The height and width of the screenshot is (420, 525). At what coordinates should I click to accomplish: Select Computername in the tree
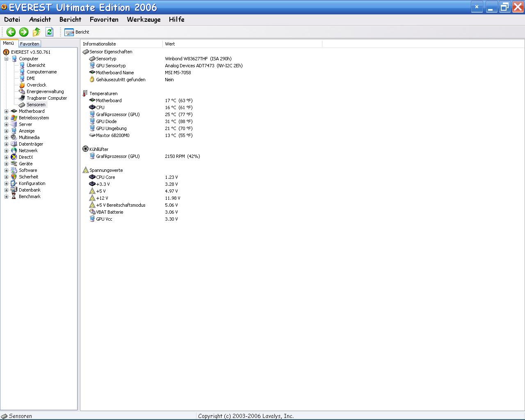tap(41, 72)
